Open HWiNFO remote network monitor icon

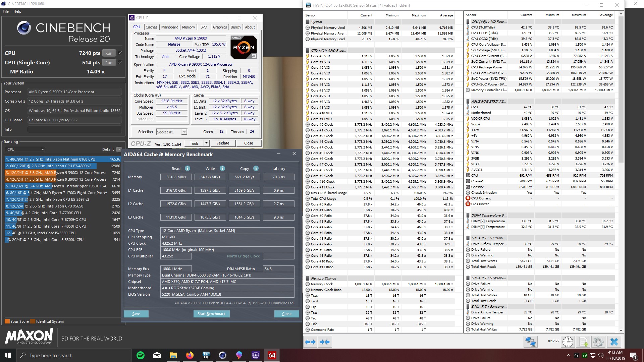point(531,342)
